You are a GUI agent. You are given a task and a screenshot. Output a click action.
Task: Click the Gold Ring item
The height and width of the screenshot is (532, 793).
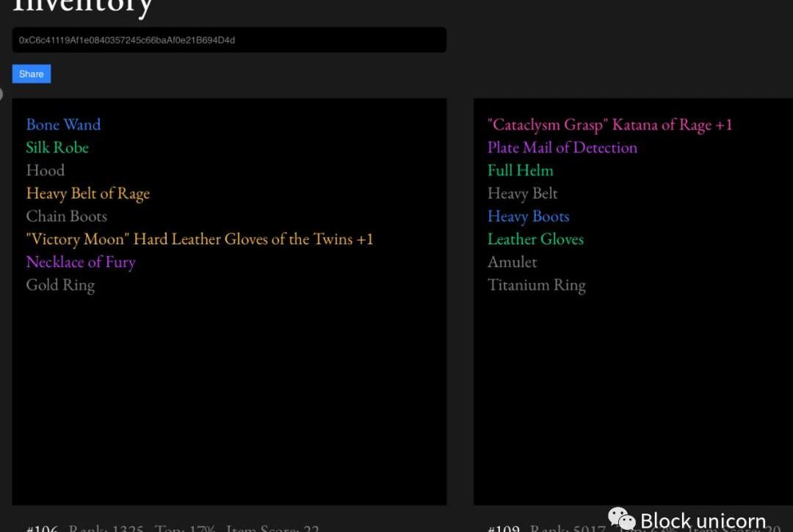pyautogui.click(x=60, y=285)
